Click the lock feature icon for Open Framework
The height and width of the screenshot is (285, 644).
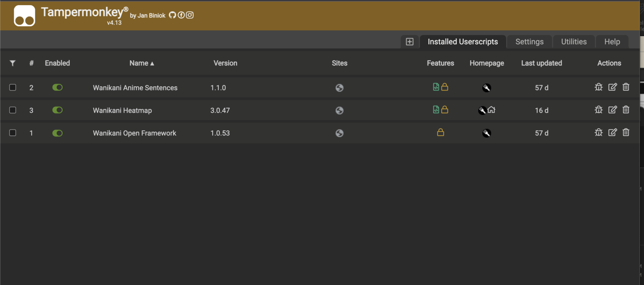[x=441, y=132]
